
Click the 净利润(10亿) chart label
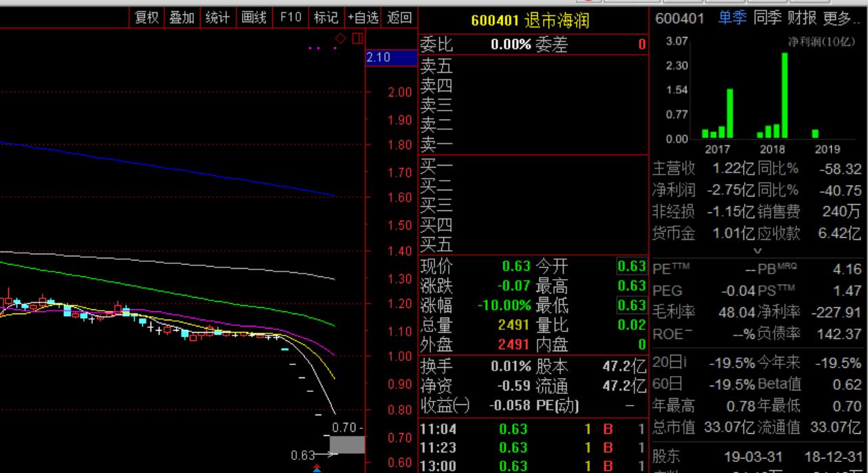point(821,42)
